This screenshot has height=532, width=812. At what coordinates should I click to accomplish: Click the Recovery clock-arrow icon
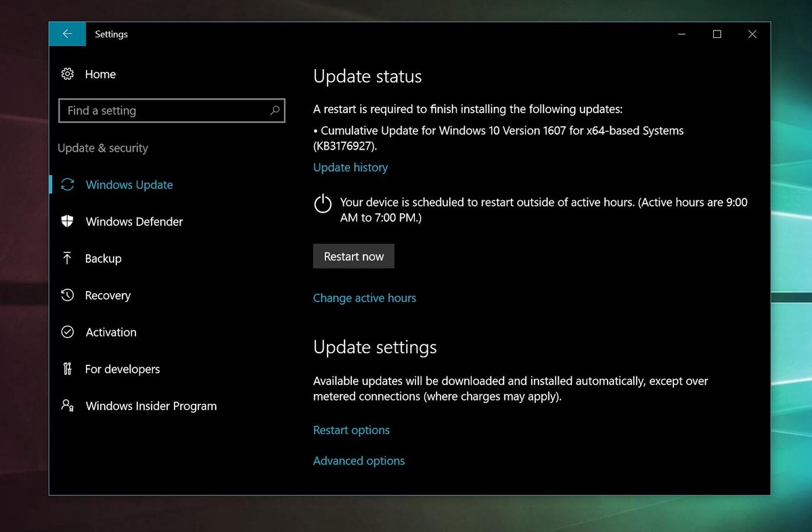tap(67, 295)
